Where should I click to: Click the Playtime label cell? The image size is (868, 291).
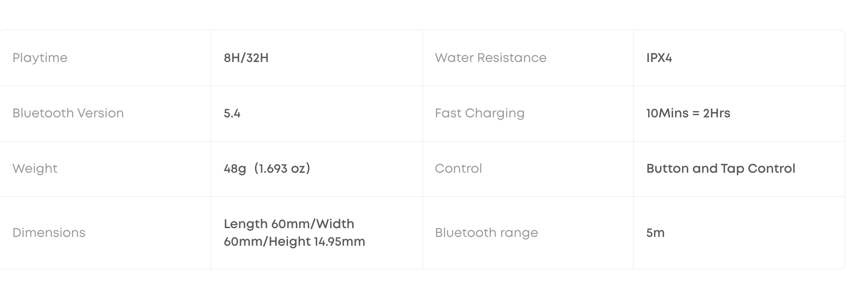[x=40, y=58]
